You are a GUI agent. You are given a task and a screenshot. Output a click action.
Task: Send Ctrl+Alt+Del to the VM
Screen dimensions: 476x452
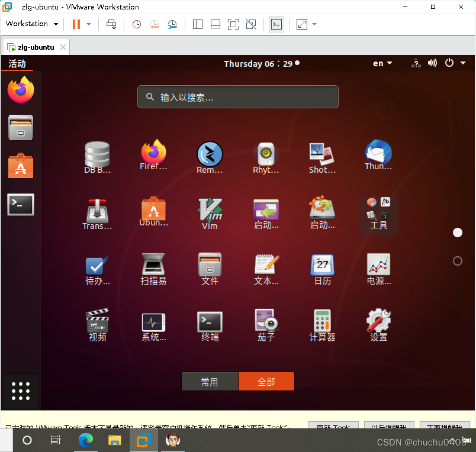(111, 24)
